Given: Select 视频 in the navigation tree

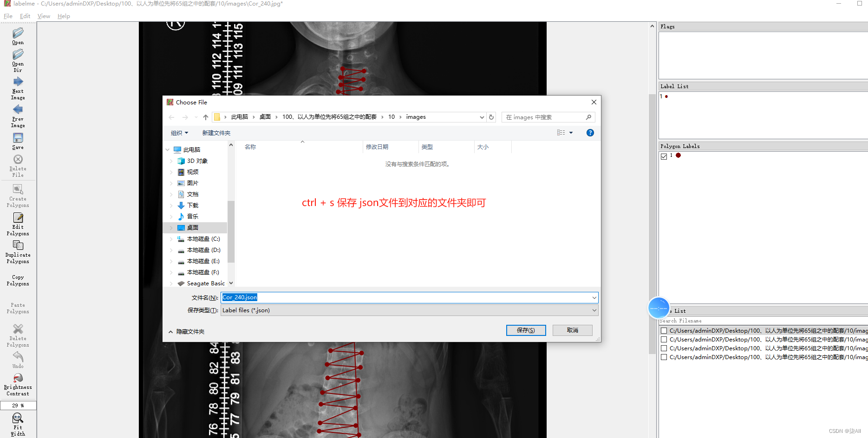Looking at the screenshot, I should click(192, 172).
